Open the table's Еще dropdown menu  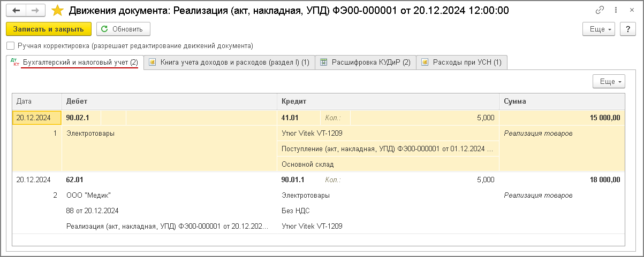(609, 82)
